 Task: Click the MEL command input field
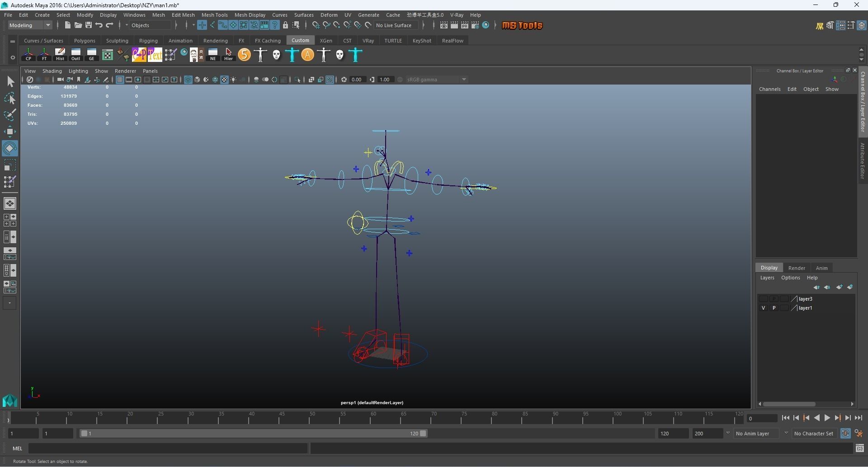tap(168, 448)
